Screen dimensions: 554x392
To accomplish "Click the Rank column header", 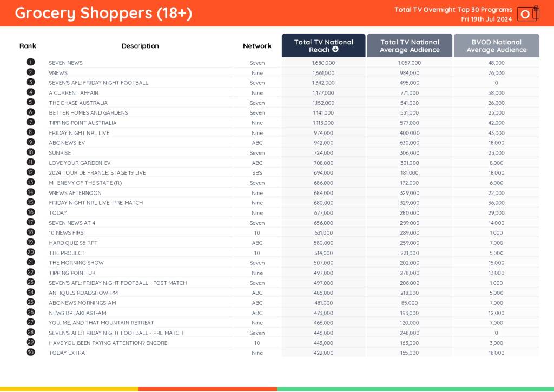I will [x=28, y=46].
